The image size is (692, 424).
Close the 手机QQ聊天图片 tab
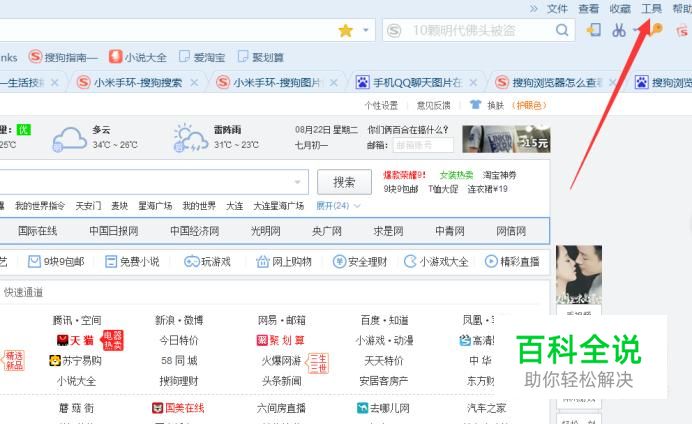click(x=473, y=83)
